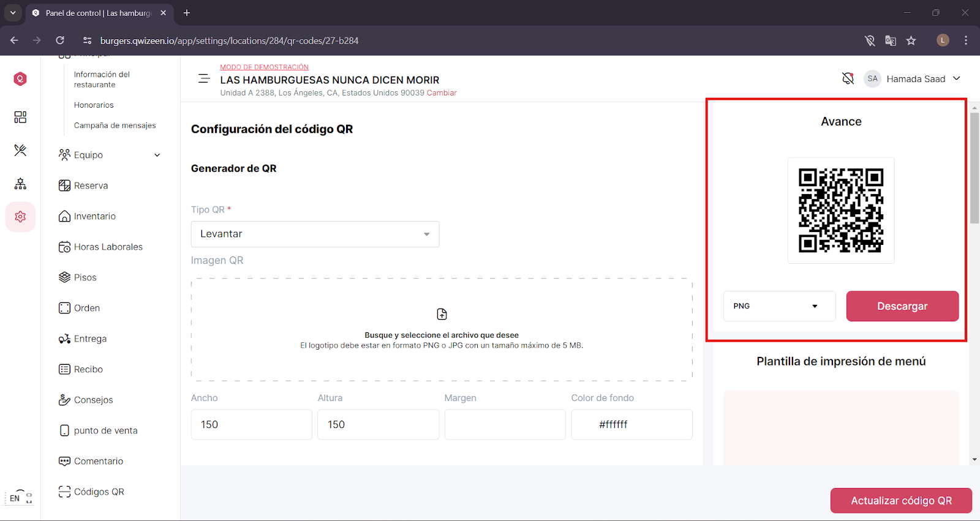Click the Actualizar código QR button
This screenshot has width=980, height=521.
pos(901,501)
